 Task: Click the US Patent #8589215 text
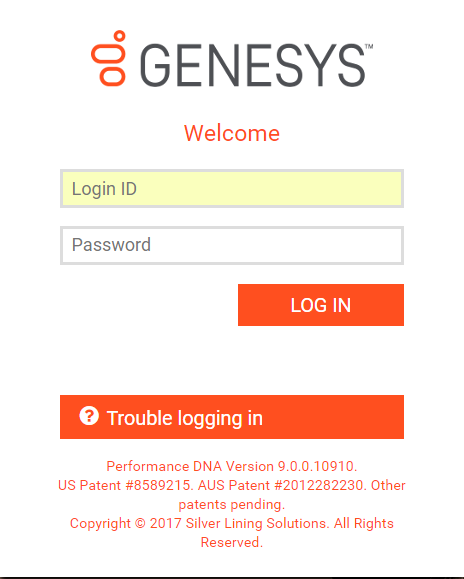click(126, 485)
